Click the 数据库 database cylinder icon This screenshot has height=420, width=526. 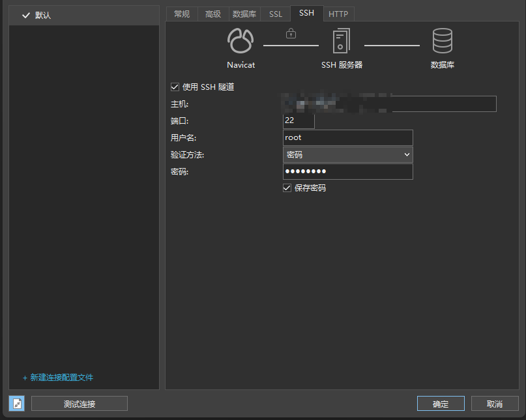(443, 41)
